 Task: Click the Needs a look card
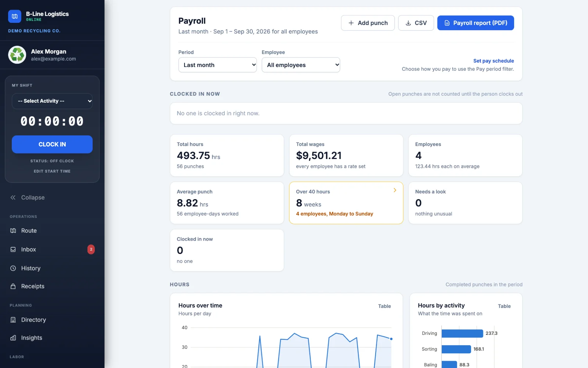[x=465, y=203]
